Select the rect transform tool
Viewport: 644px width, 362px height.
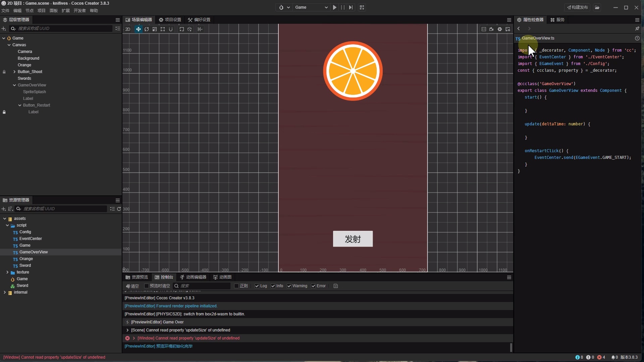click(x=163, y=29)
